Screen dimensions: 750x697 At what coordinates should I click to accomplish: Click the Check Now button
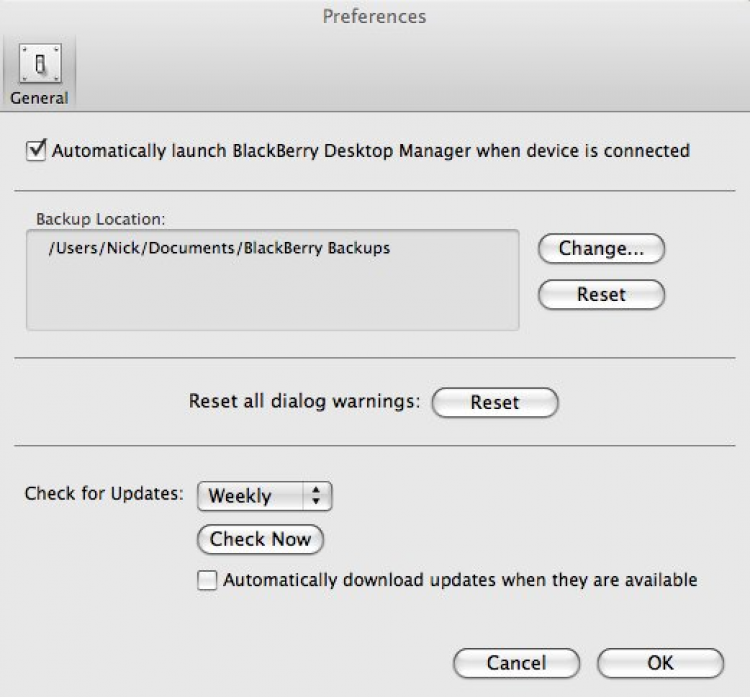260,539
